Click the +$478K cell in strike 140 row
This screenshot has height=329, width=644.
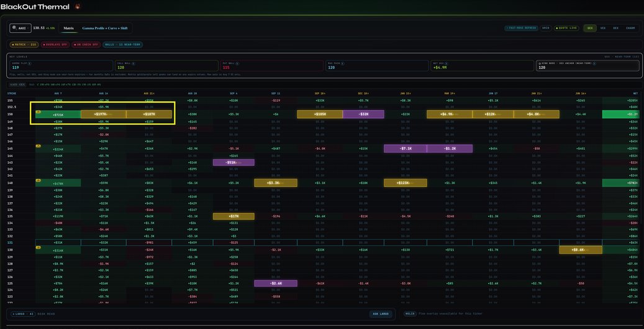tap(58, 183)
